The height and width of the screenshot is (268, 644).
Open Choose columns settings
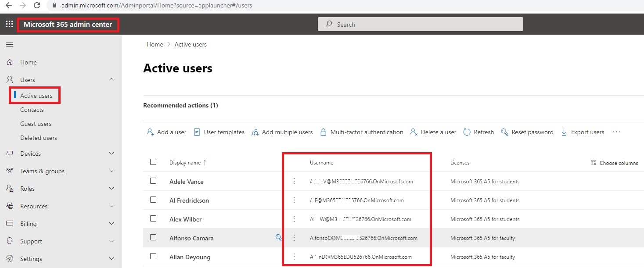tap(614, 163)
